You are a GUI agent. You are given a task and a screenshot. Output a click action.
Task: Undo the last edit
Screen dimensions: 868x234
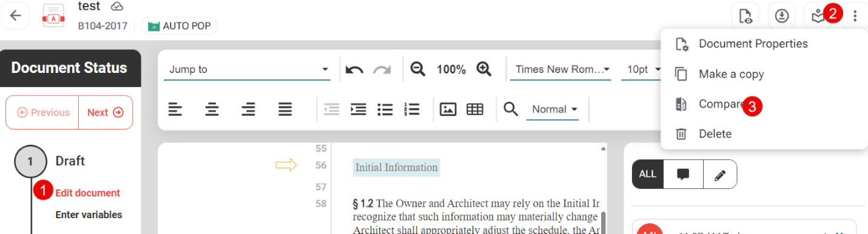(354, 69)
